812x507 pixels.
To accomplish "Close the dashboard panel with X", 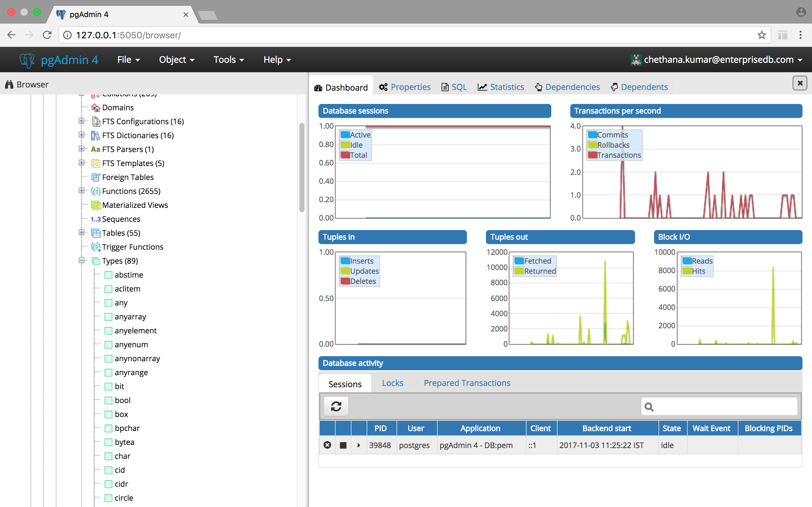I will [800, 83].
